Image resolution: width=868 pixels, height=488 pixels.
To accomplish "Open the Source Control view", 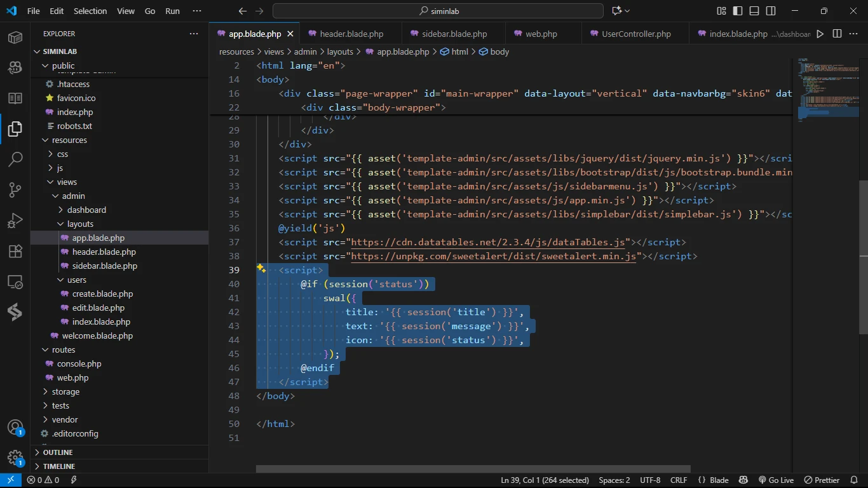I will coord(15,190).
